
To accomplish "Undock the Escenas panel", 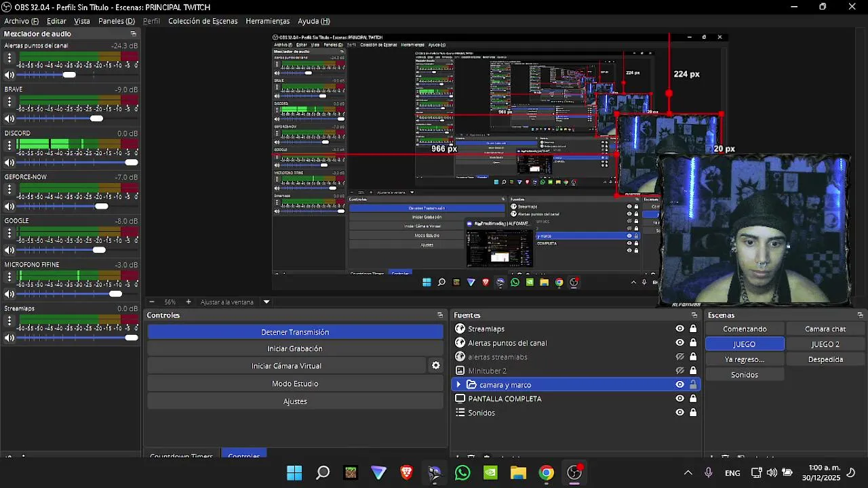I will (860, 315).
